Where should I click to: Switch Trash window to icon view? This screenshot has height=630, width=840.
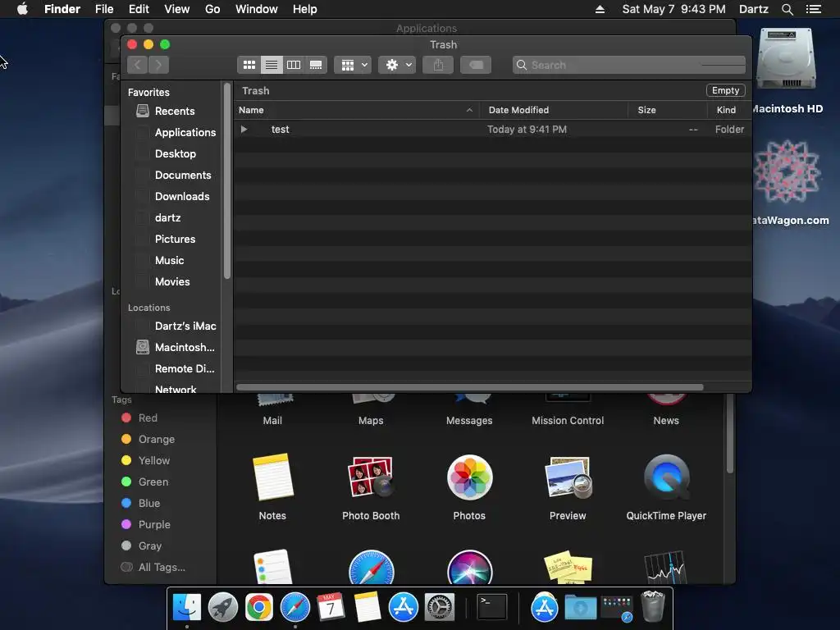(249, 65)
